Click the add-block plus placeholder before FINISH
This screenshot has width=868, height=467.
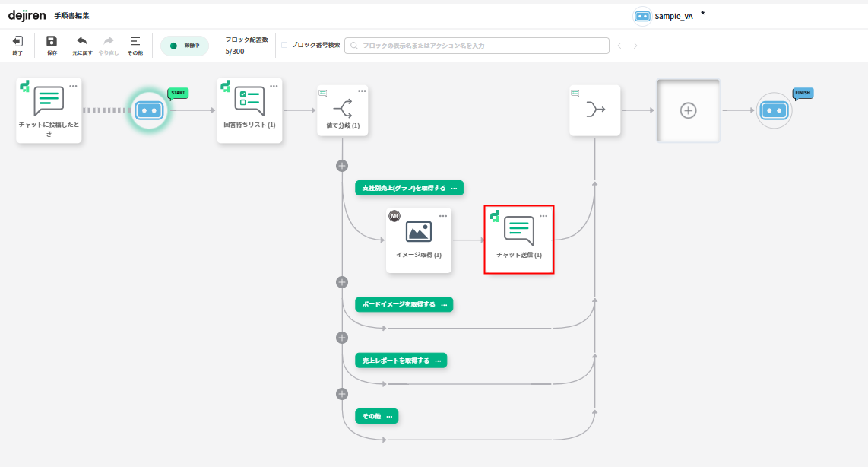(688, 111)
